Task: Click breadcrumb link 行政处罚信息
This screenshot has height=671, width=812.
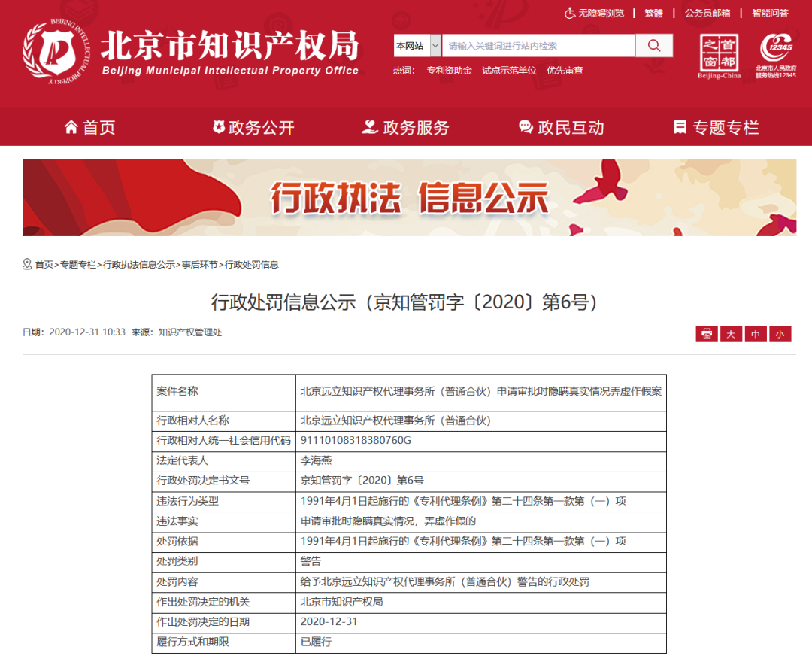Action: pyautogui.click(x=251, y=265)
